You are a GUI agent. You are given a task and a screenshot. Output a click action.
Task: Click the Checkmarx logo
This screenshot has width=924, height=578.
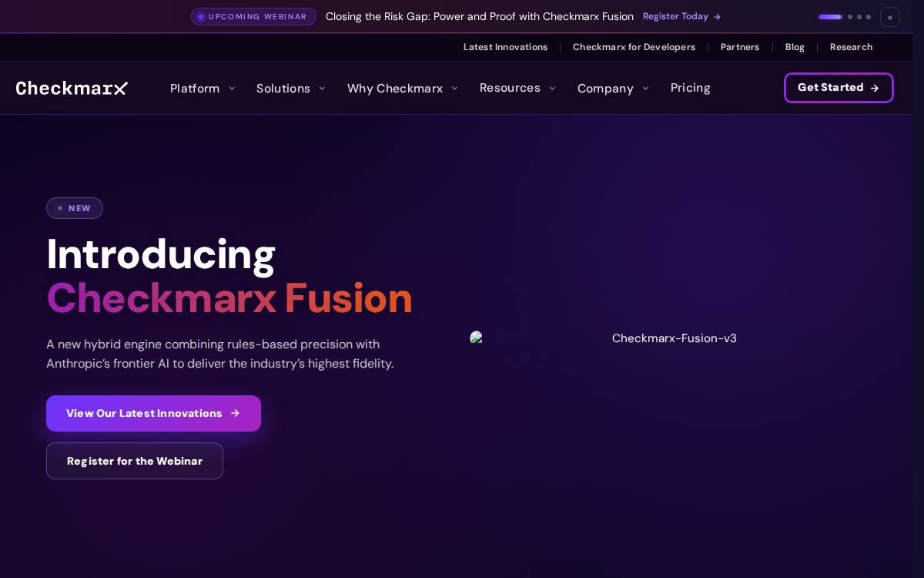(72, 88)
